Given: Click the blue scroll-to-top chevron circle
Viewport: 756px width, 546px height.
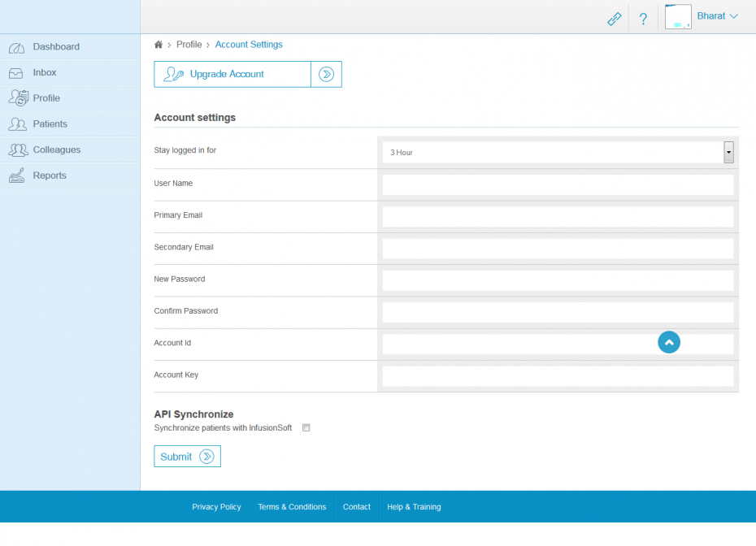Looking at the screenshot, I should coord(669,342).
